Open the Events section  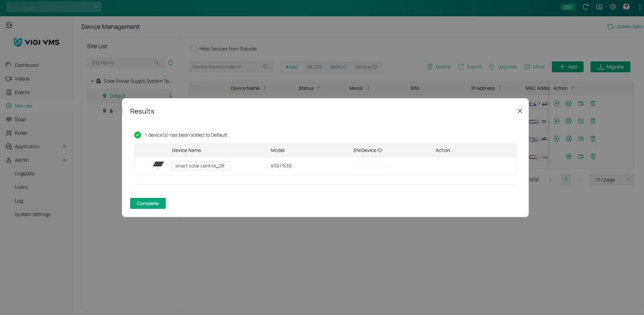coord(22,92)
